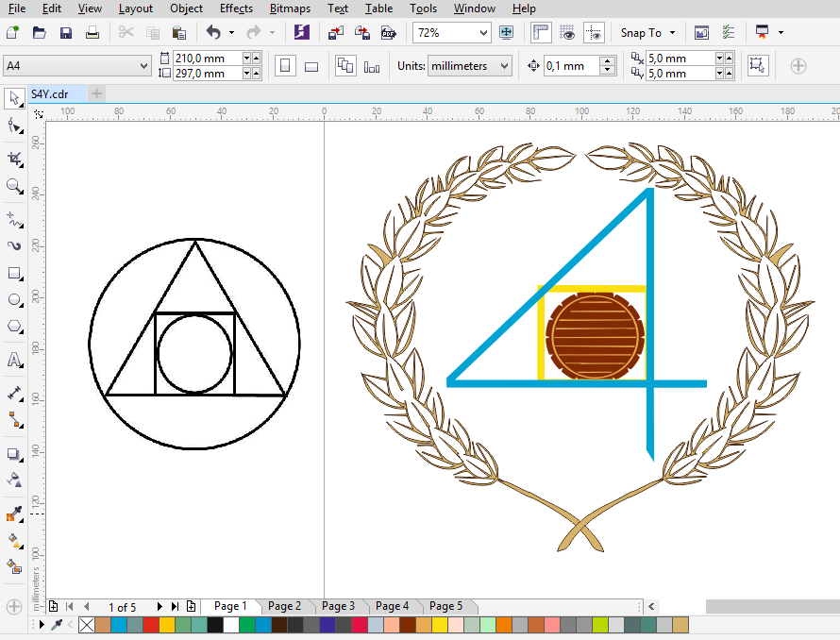Screen dimensions: 840x640
Task: Pick the white color swatch
Action: click(x=231, y=625)
